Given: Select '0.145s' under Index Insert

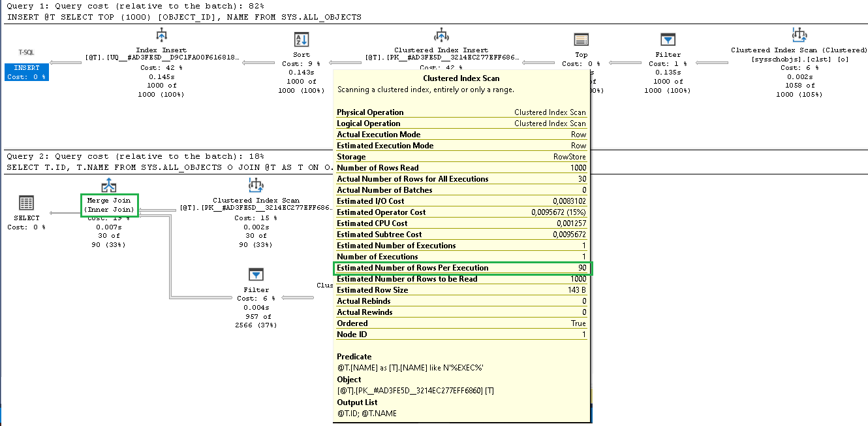Looking at the screenshot, I should tap(161, 76).
